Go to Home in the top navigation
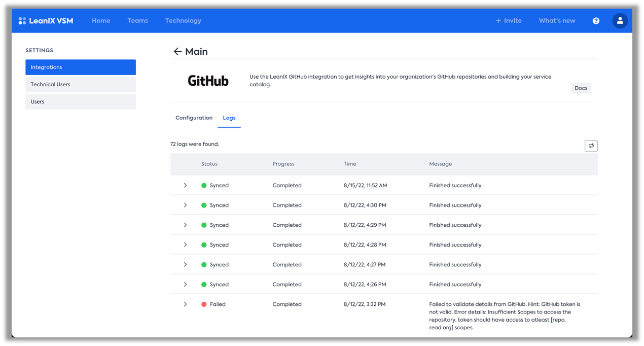This screenshot has height=346, width=644. tap(101, 21)
